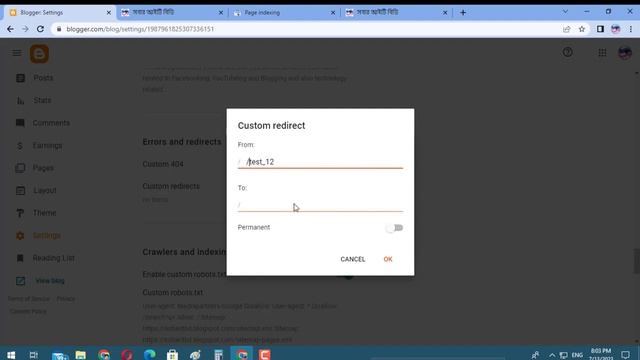Open Opera browser from the taskbar

(x=127, y=355)
